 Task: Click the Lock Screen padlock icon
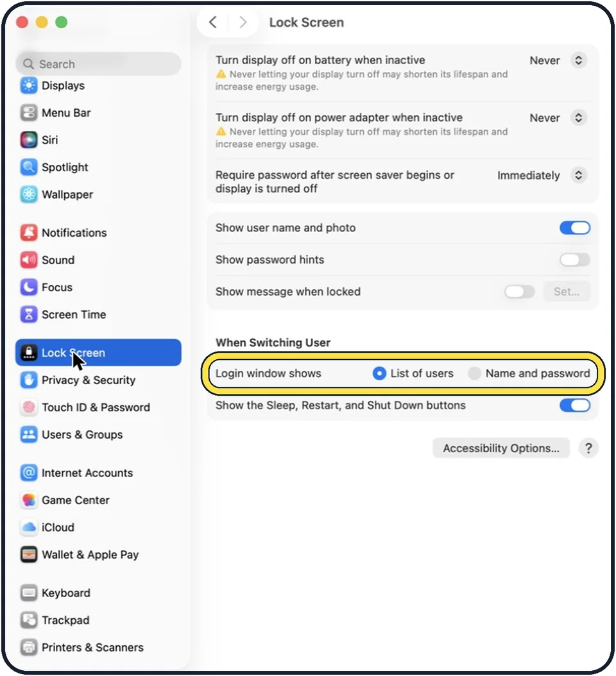29,353
